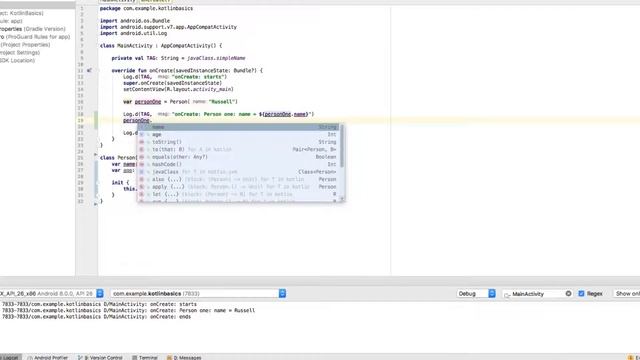Collapse the class Person code block

point(96,155)
